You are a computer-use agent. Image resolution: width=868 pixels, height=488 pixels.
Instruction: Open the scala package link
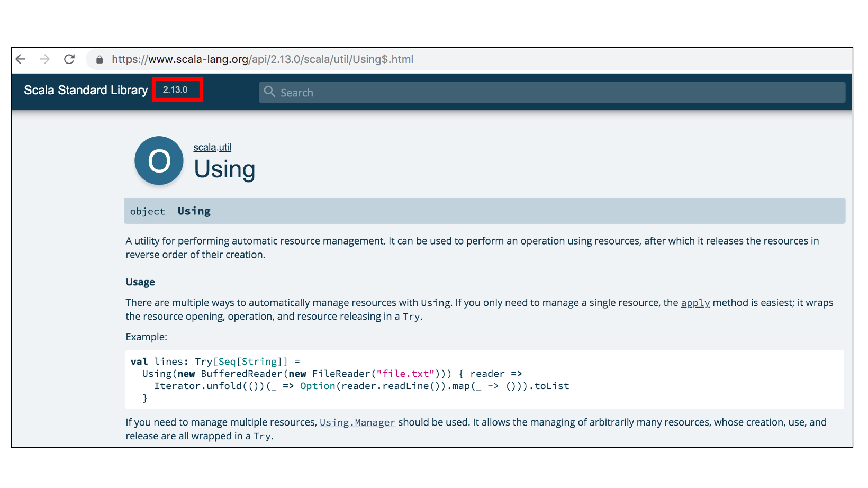(x=205, y=147)
